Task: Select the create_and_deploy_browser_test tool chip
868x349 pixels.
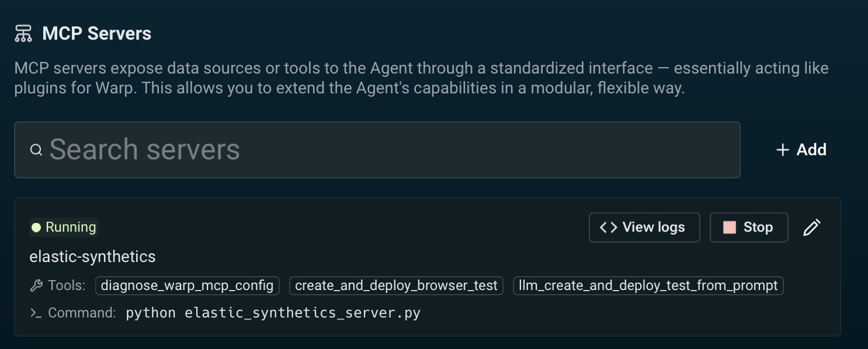Action: pyautogui.click(x=396, y=285)
